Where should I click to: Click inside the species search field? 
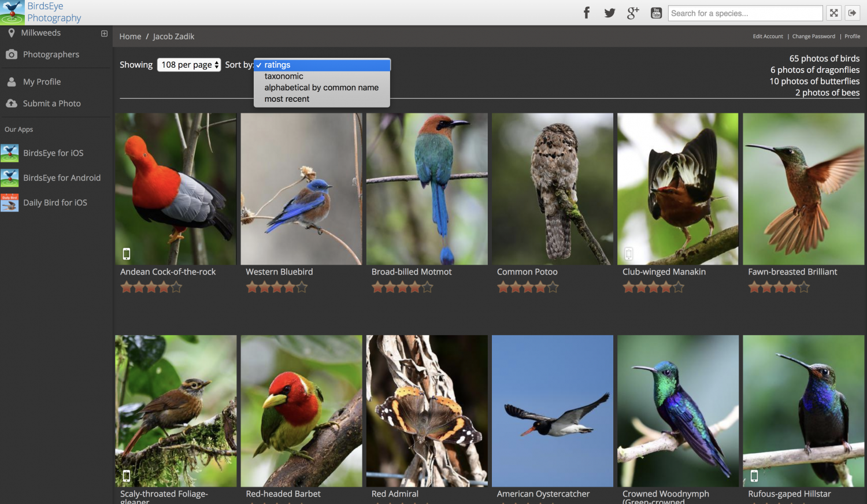point(746,12)
